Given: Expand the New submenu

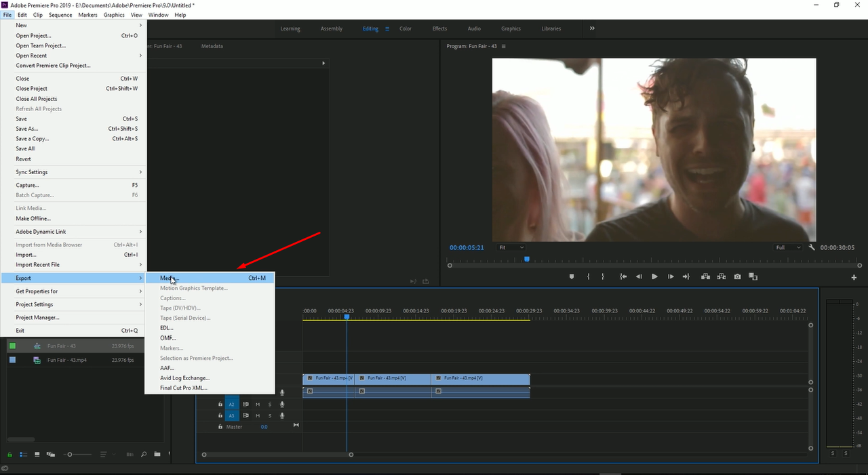Looking at the screenshot, I should [73, 25].
